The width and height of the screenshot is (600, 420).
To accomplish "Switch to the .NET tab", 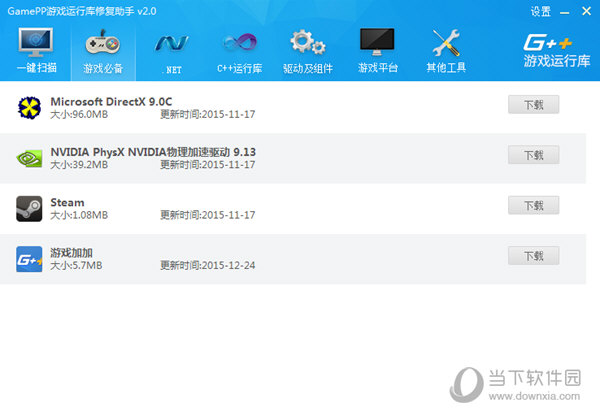I will coord(172,53).
